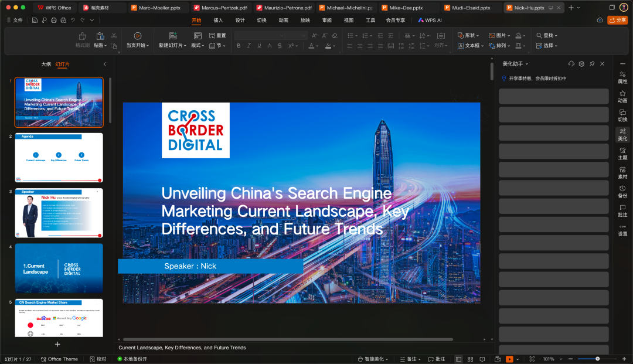Click the Copy icon below scissors
This screenshot has width=633, height=364.
[x=114, y=46]
